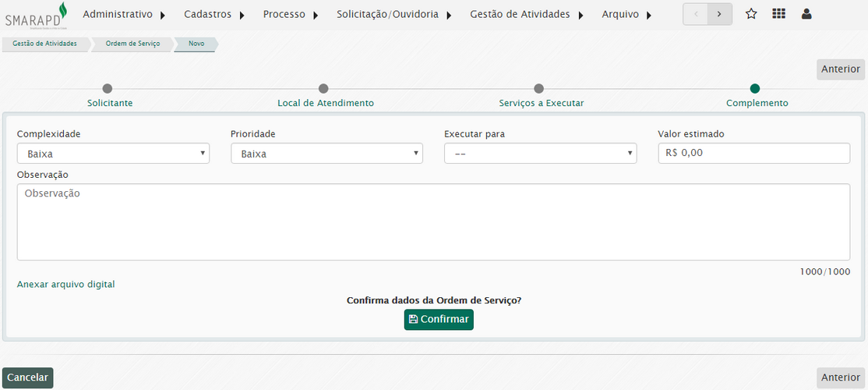Image resolution: width=868 pixels, height=390 pixels.
Task: Click the favorites star icon
Action: (751, 14)
